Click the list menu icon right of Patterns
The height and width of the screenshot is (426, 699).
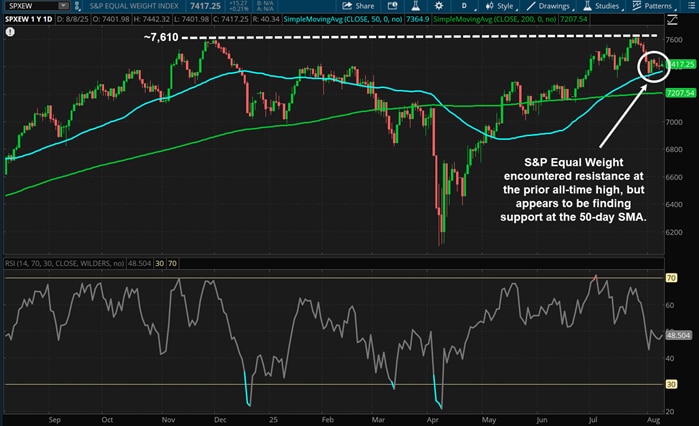[691, 6]
